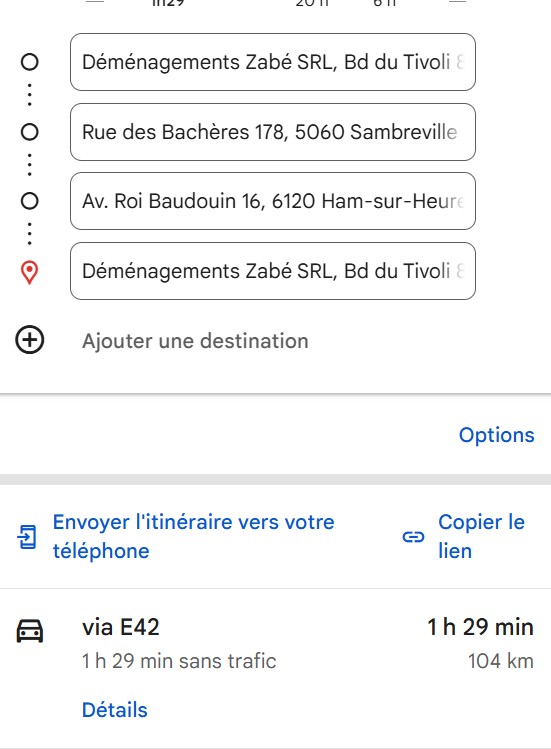Open the route Options
The height and width of the screenshot is (749, 551).
click(x=497, y=435)
